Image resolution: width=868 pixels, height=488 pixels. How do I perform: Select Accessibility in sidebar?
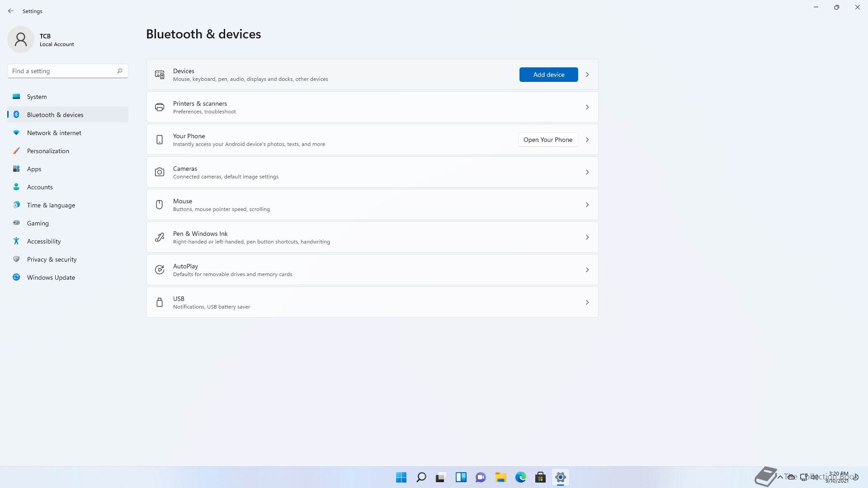coord(68,241)
